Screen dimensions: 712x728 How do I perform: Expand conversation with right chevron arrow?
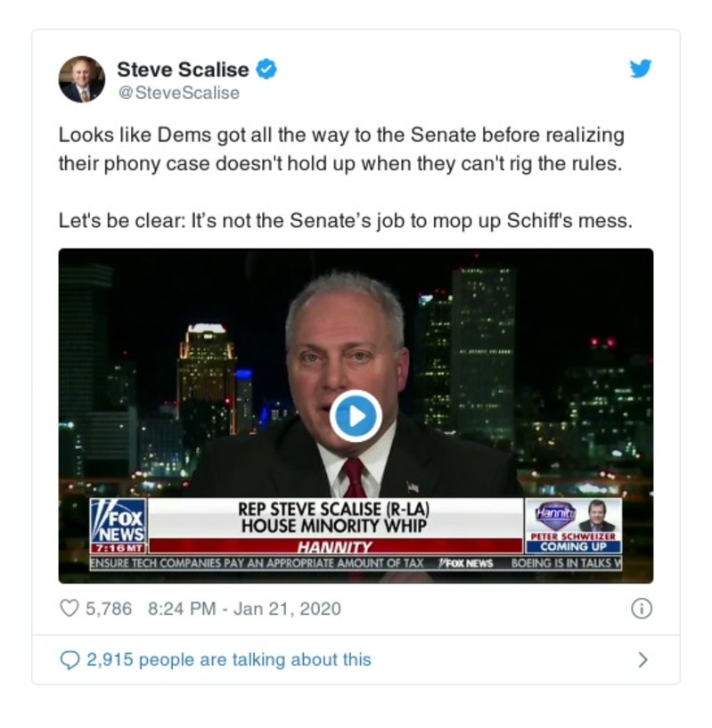pyautogui.click(x=642, y=659)
